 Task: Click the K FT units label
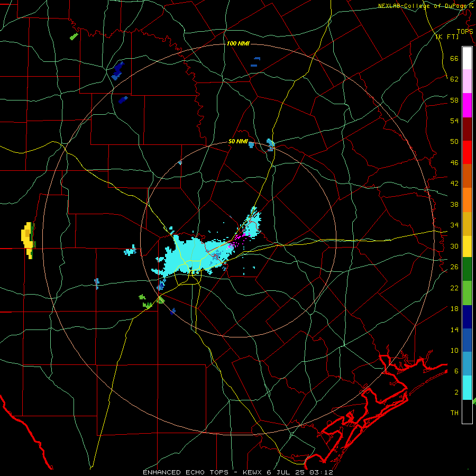coord(447,37)
